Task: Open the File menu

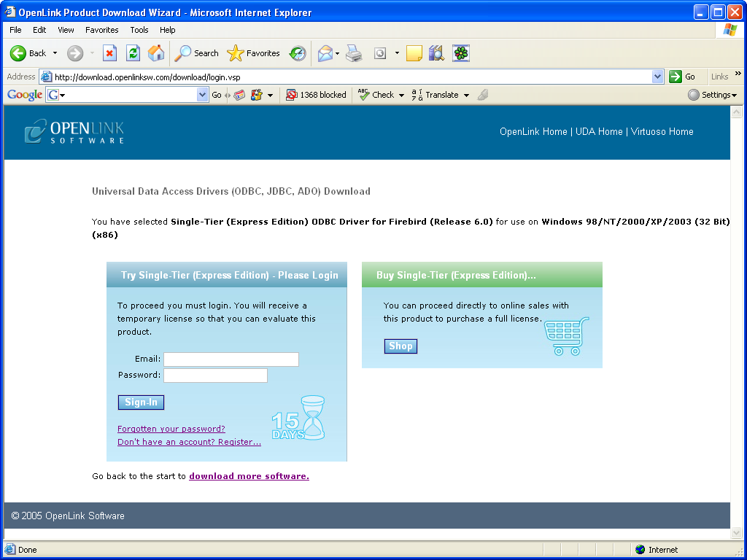Action: pos(15,29)
